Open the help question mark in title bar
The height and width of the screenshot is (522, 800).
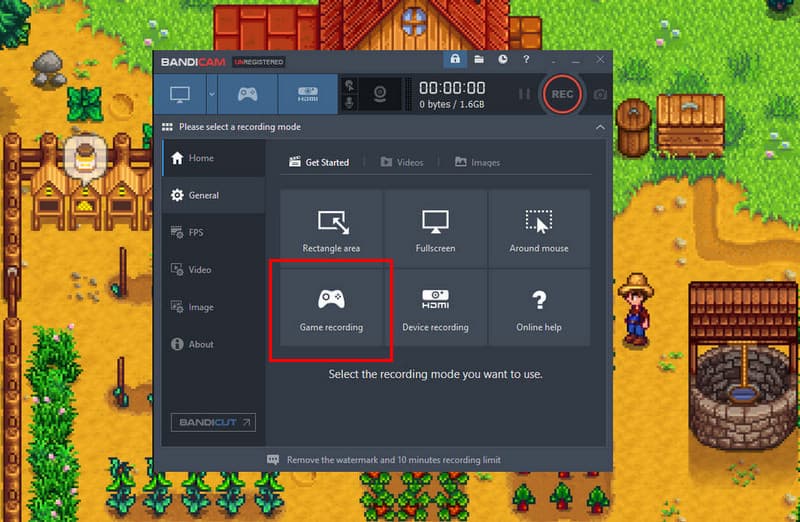pyautogui.click(x=526, y=59)
